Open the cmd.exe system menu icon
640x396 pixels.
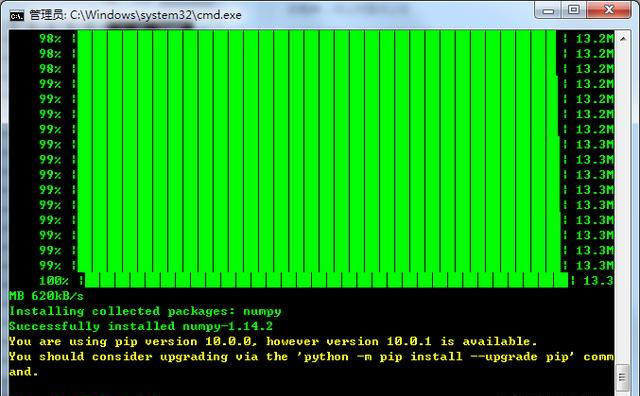(x=17, y=16)
